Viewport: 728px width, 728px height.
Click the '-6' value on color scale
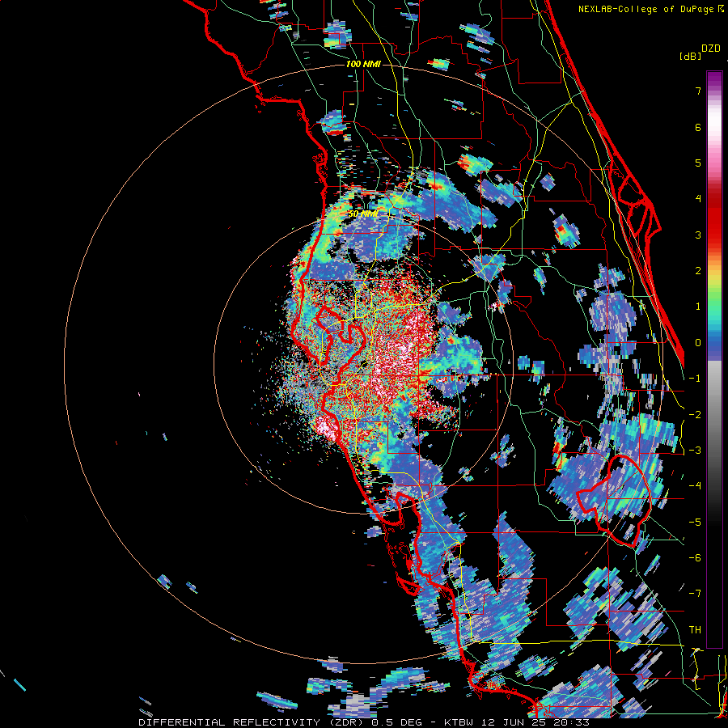click(695, 558)
